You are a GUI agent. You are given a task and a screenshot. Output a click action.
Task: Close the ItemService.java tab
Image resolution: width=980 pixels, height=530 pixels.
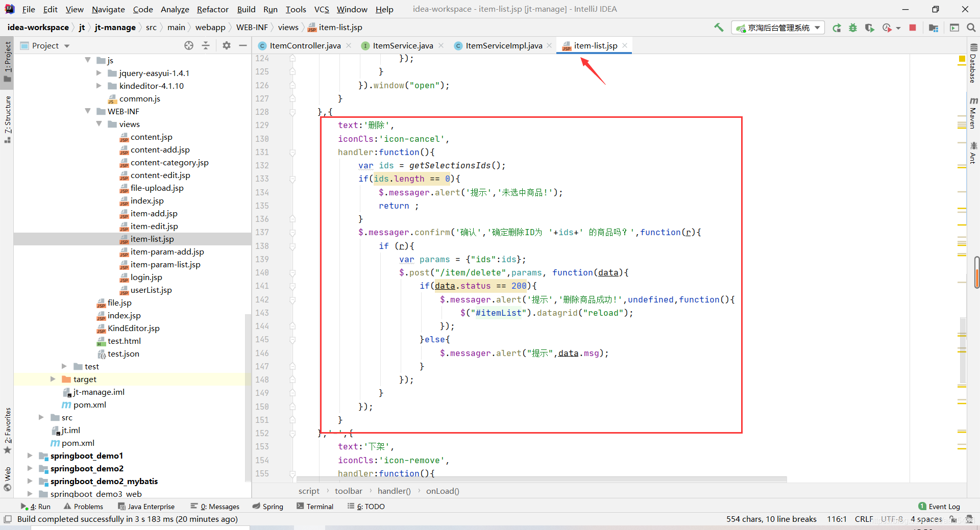[441, 46]
